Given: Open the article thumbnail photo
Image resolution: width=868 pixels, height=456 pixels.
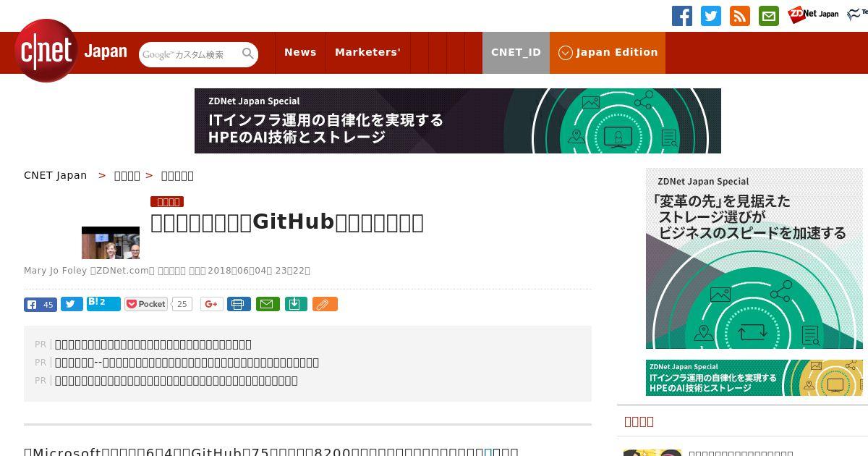Looking at the screenshot, I should pyautogui.click(x=111, y=242).
